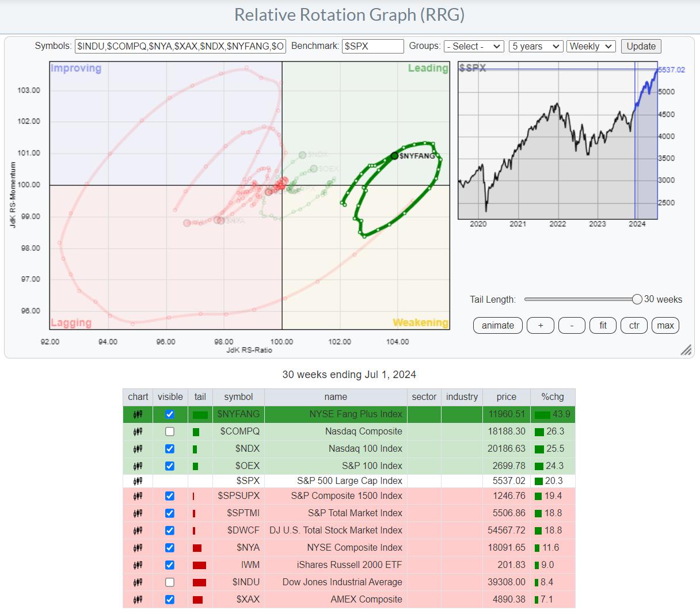The width and height of the screenshot is (700, 614).
Task: Open chart icon for $COMPQ row
Action: tap(138, 432)
